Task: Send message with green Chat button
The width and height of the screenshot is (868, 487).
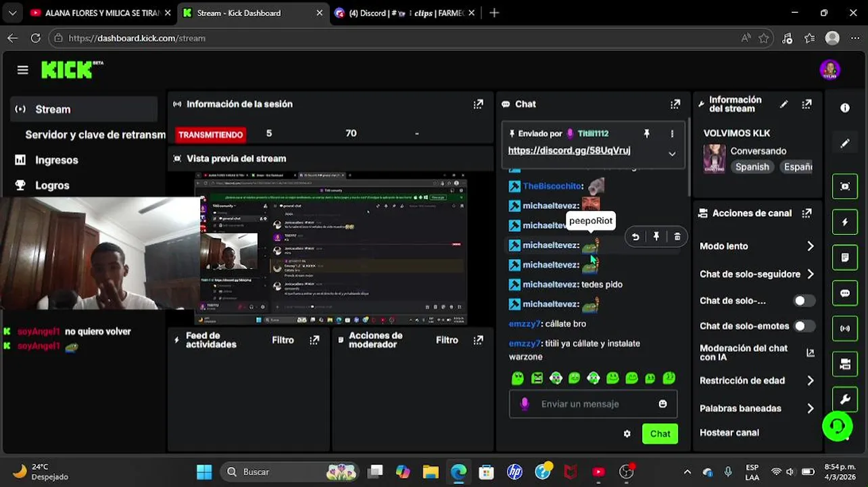Action: (660, 434)
